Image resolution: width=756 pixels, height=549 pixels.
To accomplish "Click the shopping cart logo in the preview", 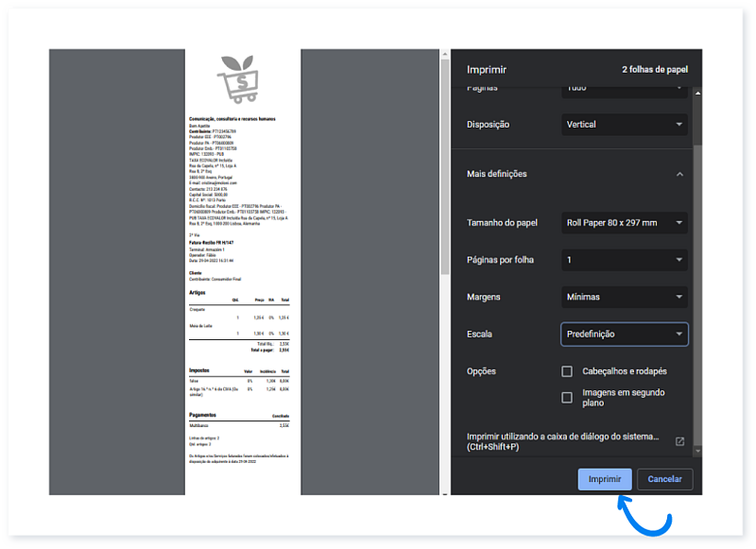I will [x=238, y=79].
